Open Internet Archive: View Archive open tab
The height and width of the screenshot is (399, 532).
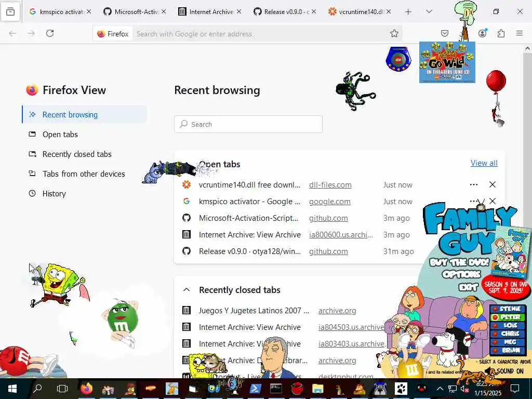[250, 235]
